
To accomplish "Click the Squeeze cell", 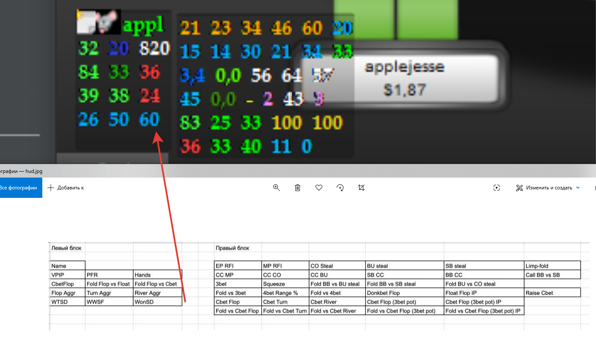I will (x=286, y=284).
